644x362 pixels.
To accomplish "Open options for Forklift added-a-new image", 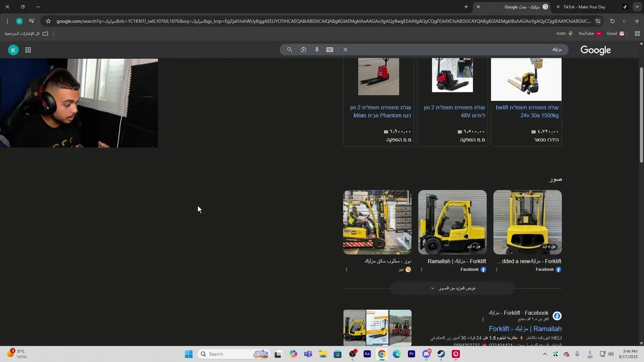I will tap(497, 269).
